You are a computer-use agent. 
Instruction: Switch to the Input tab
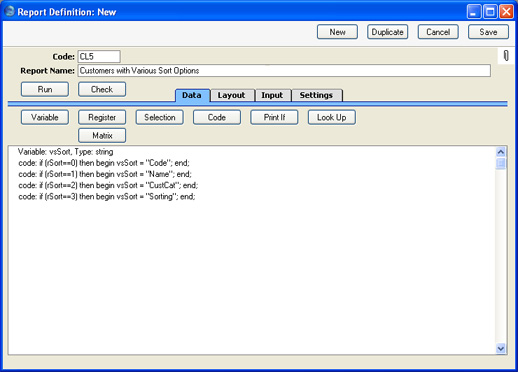272,95
